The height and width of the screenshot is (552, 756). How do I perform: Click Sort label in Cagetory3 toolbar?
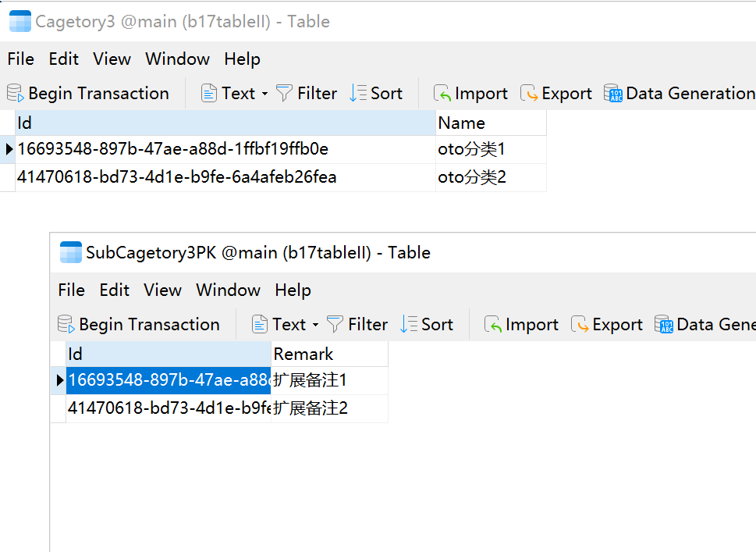(x=386, y=93)
